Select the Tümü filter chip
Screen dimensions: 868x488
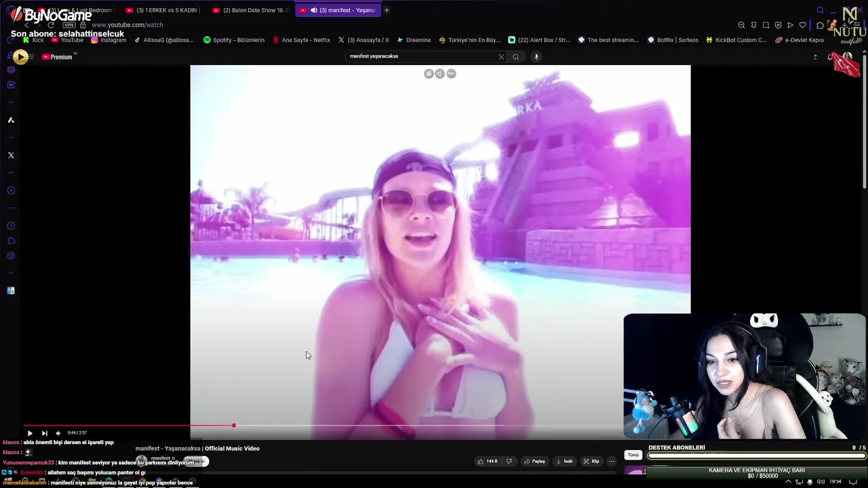pyautogui.click(x=633, y=455)
